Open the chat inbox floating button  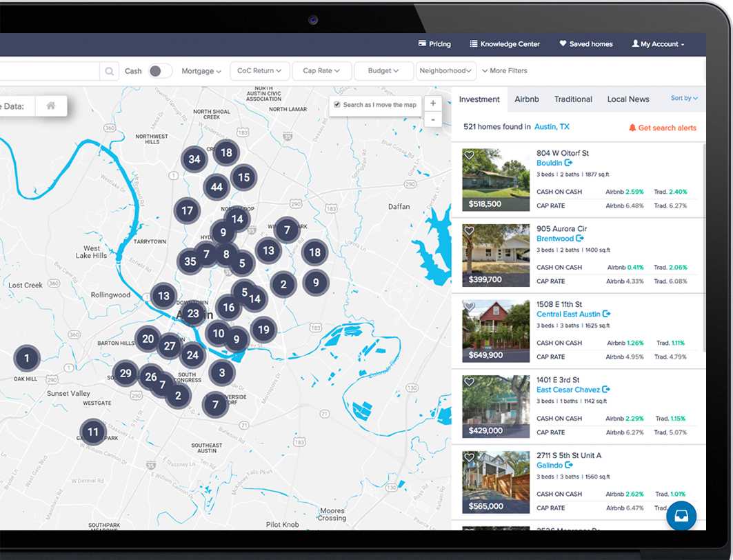[x=681, y=516]
